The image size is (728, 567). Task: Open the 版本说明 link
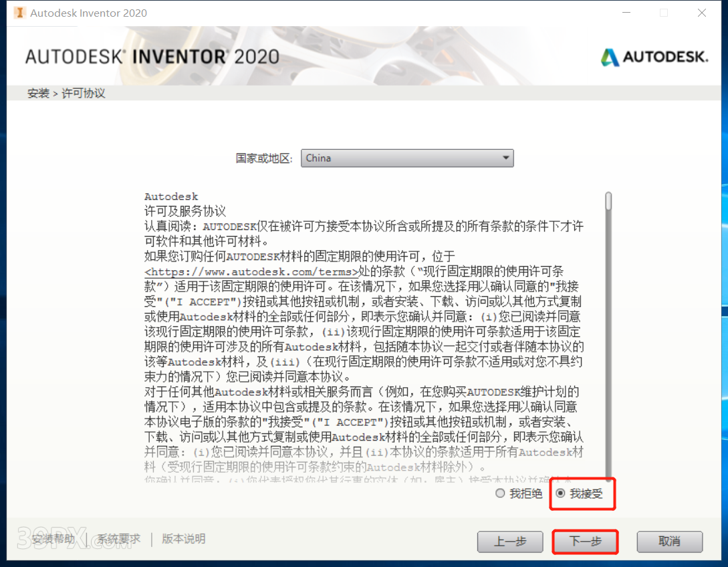click(x=183, y=539)
